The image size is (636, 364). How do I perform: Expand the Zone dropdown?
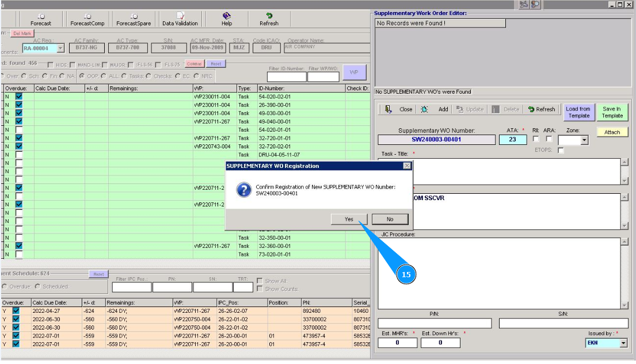pos(584,140)
